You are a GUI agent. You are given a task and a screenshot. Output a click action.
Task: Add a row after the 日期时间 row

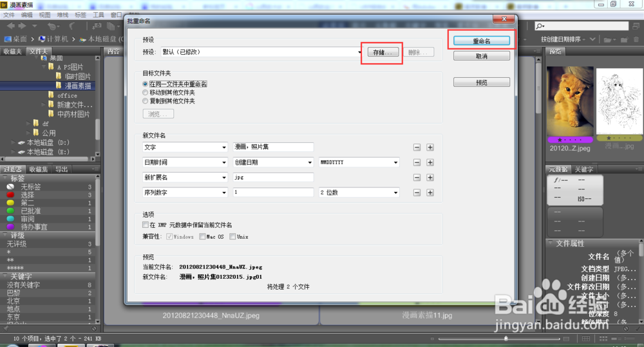click(430, 163)
